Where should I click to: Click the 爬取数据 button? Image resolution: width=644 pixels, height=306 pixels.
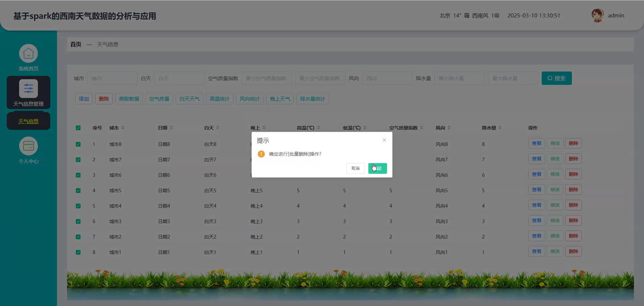[129, 99]
